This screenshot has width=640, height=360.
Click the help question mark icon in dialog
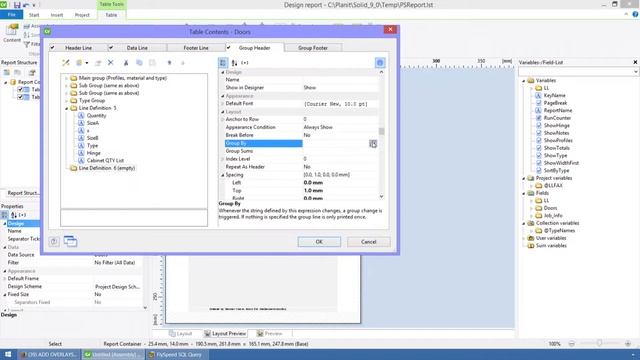pyautogui.click(x=54, y=242)
